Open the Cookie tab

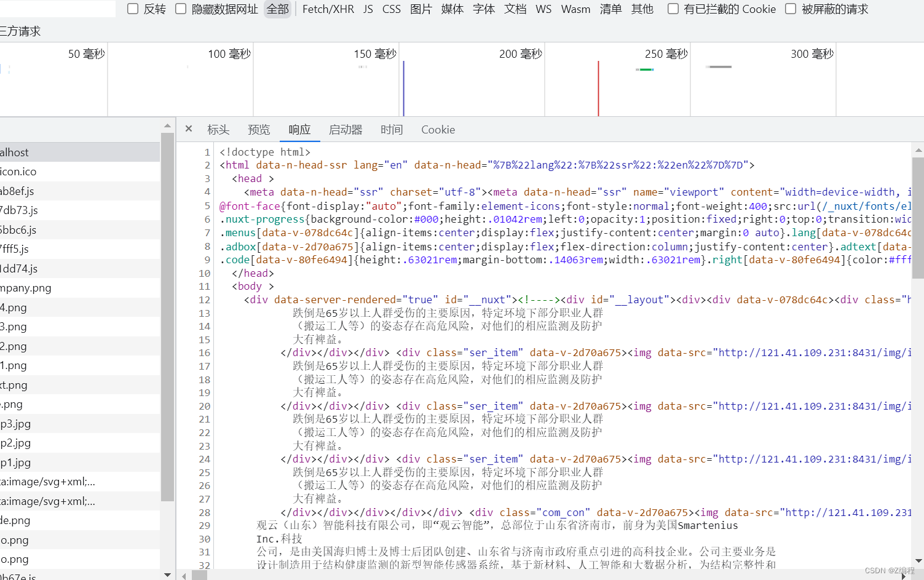coord(438,130)
